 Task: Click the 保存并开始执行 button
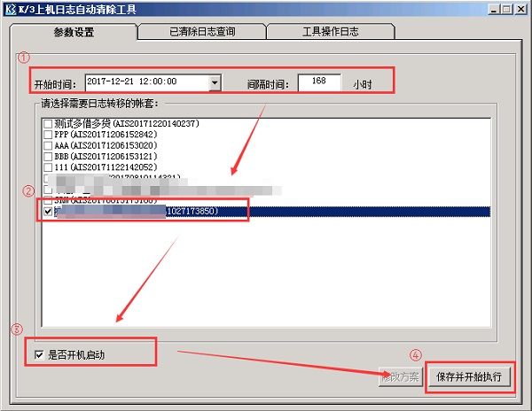click(469, 376)
